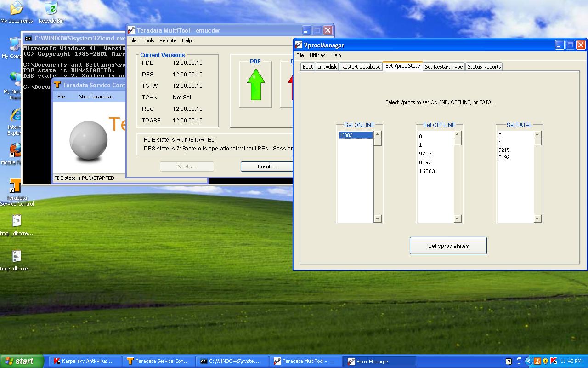Click the Set FATAL scrollbar thumb
588x368 pixels.
coord(537,142)
